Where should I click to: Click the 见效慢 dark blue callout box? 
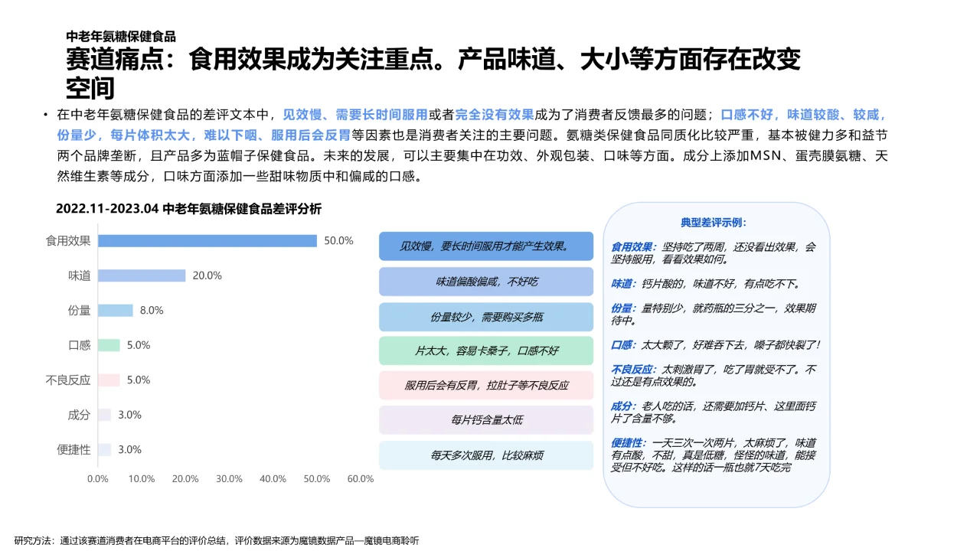click(x=487, y=246)
